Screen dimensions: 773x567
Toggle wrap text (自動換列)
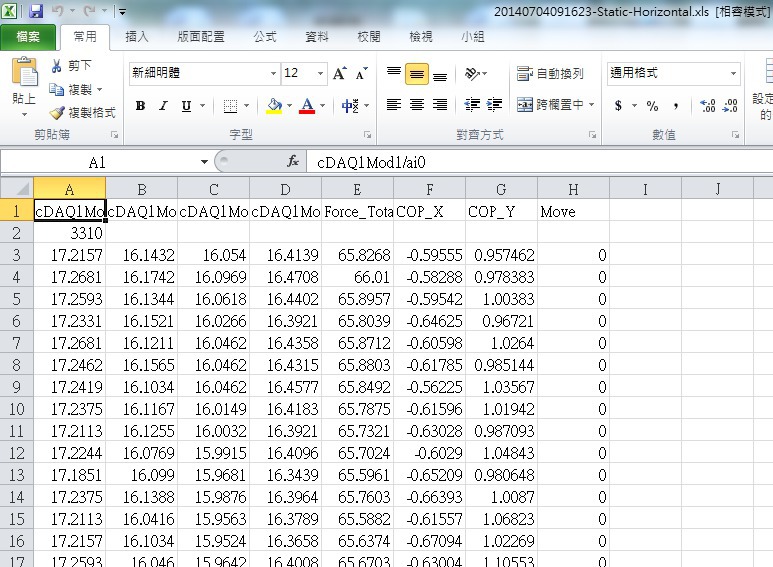pos(550,74)
